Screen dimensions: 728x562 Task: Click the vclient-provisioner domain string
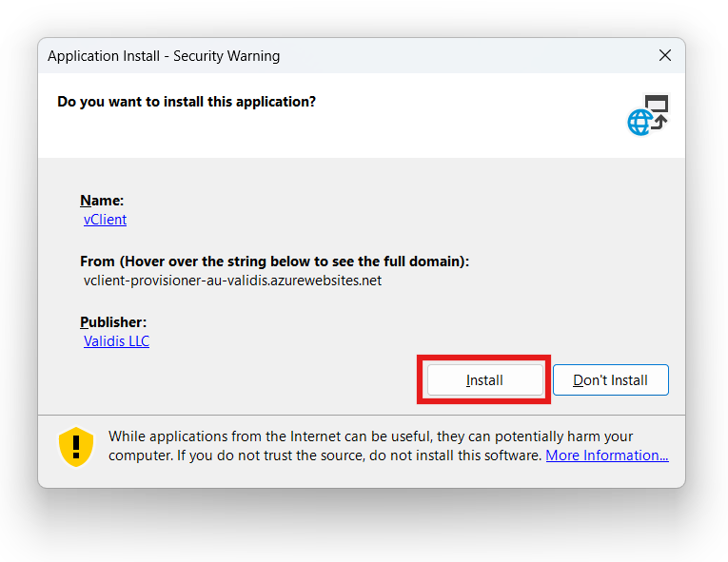point(232,281)
